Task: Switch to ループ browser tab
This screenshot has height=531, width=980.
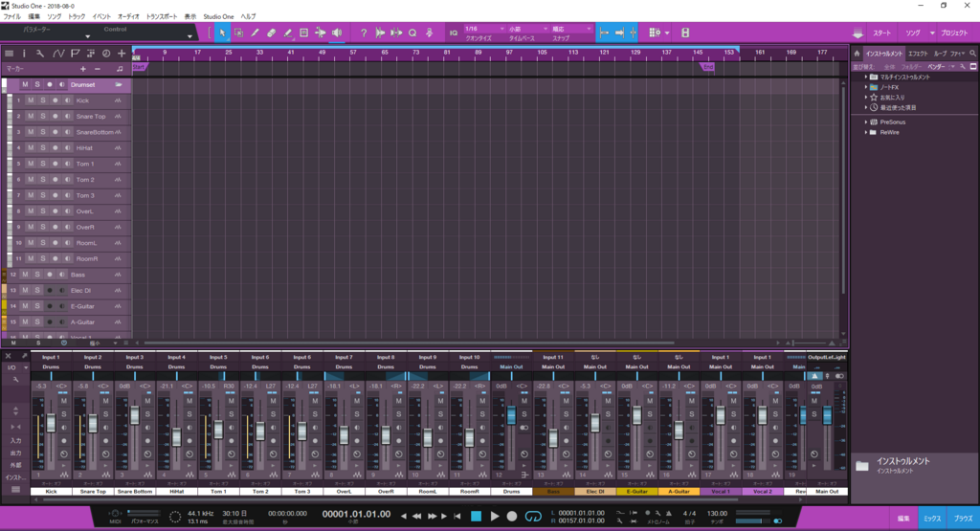Action: tap(940, 54)
